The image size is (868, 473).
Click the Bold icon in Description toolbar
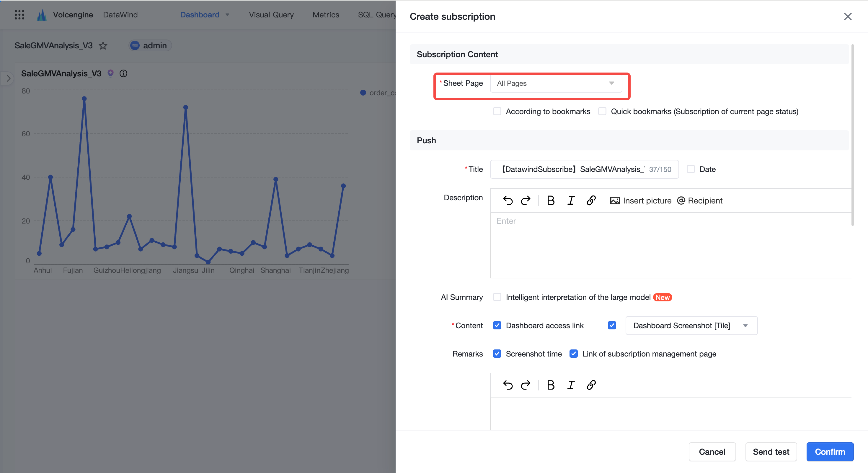pos(551,201)
